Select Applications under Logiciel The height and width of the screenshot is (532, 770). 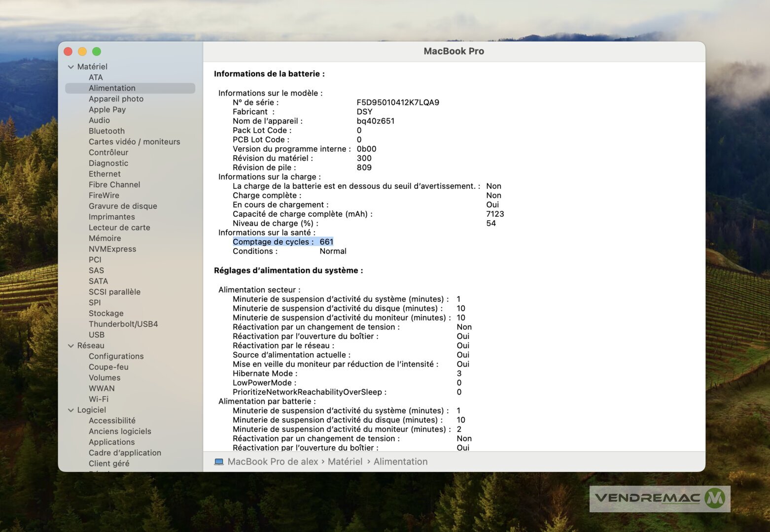tap(111, 442)
